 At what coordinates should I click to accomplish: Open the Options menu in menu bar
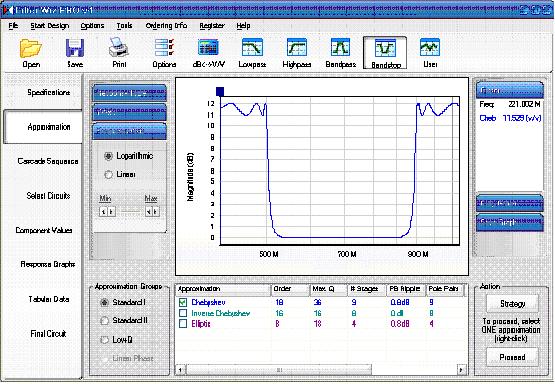click(92, 26)
